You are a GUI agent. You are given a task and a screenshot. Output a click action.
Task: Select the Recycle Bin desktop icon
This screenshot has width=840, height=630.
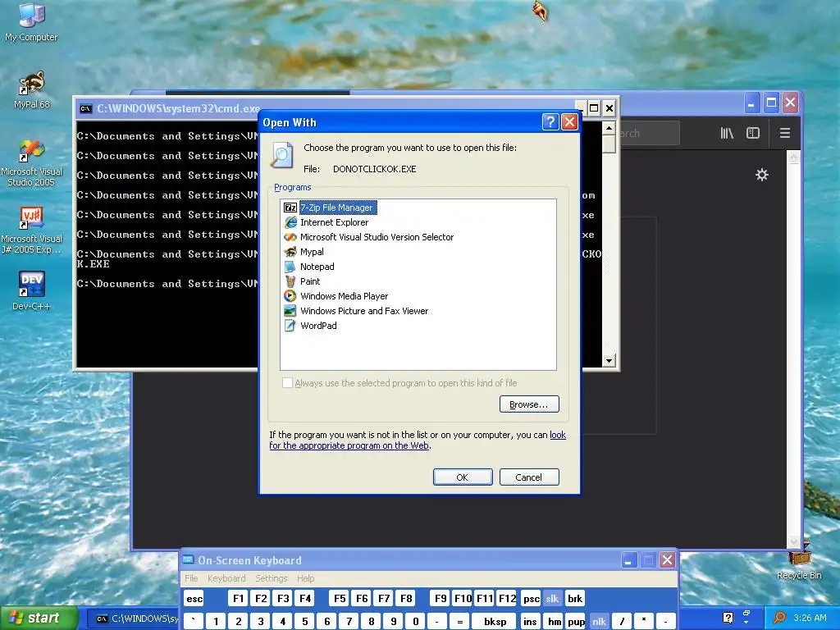coord(799,561)
